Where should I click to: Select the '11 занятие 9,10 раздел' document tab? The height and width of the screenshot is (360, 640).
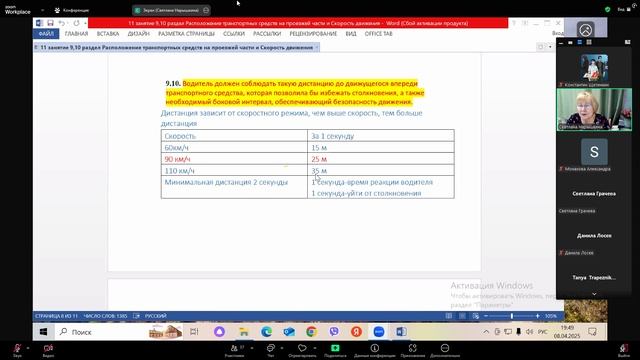pos(176,48)
